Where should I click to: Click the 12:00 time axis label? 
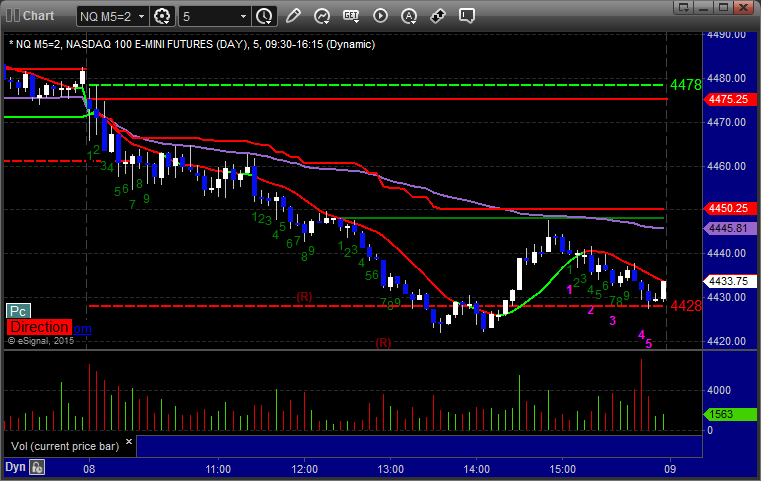pyautogui.click(x=305, y=469)
